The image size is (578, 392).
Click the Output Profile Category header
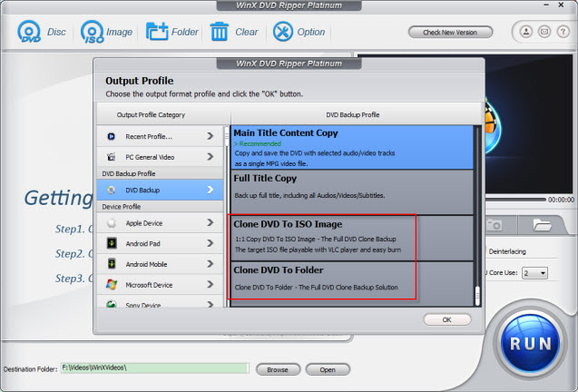point(151,114)
